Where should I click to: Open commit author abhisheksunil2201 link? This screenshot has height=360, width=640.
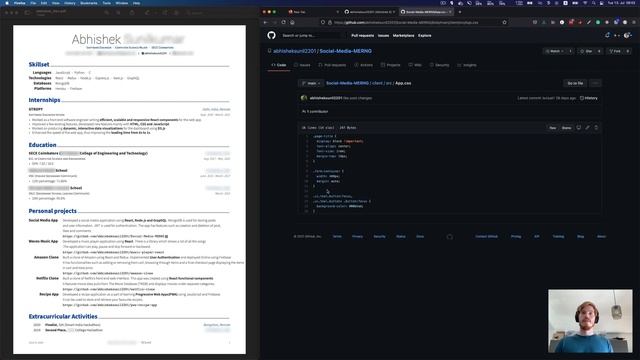[326, 98]
